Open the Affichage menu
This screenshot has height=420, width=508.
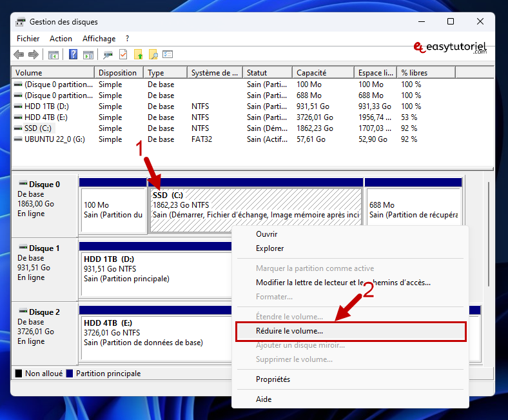(x=99, y=39)
